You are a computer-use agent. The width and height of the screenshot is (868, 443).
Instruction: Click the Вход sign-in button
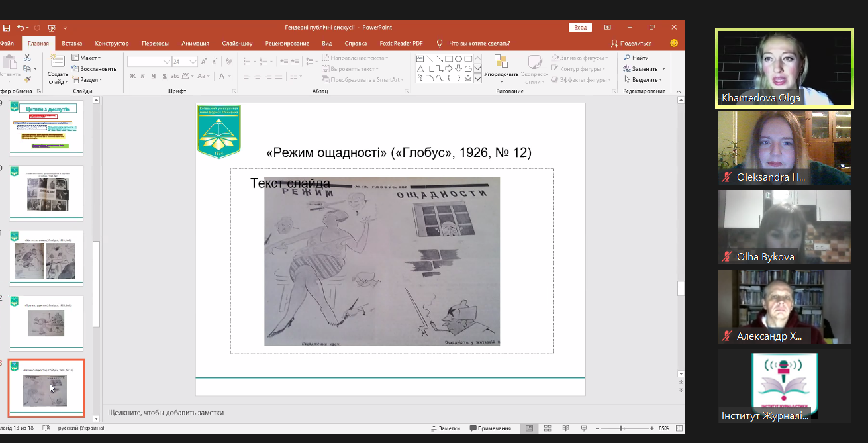point(580,28)
